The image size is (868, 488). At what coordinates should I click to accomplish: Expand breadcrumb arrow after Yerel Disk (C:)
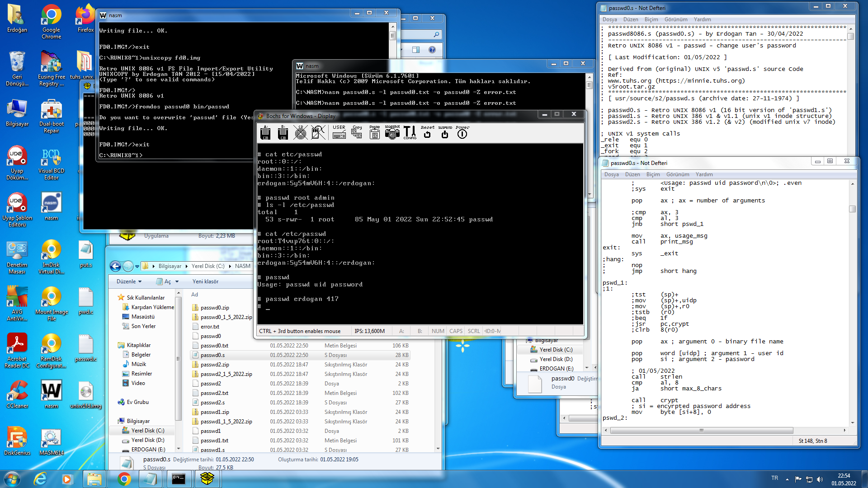(230, 266)
